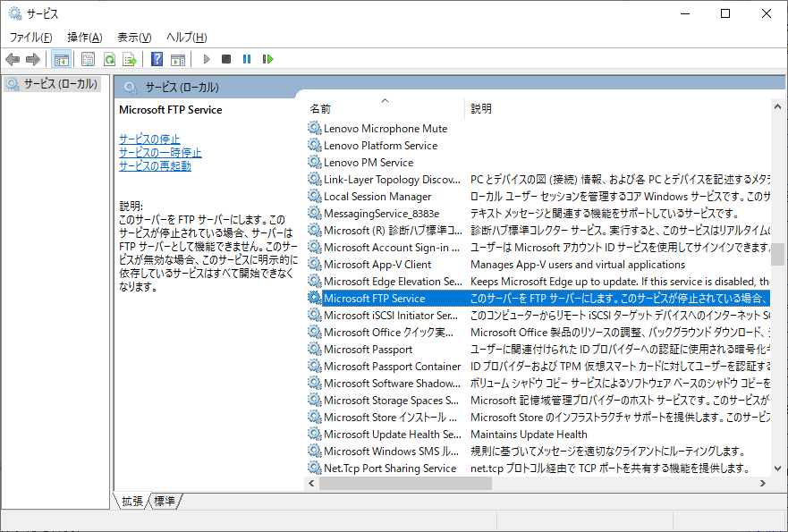Open the 操作 menu
This screenshot has width=788, height=532.
coord(85,37)
